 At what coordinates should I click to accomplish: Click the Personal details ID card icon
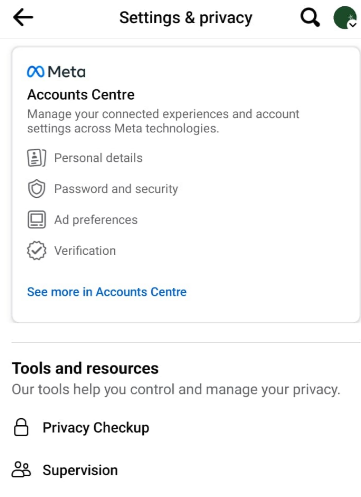click(36, 158)
